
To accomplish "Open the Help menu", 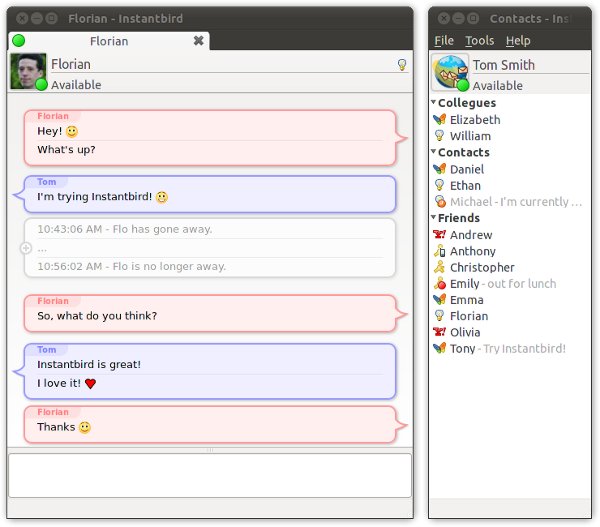I will 518,41.
